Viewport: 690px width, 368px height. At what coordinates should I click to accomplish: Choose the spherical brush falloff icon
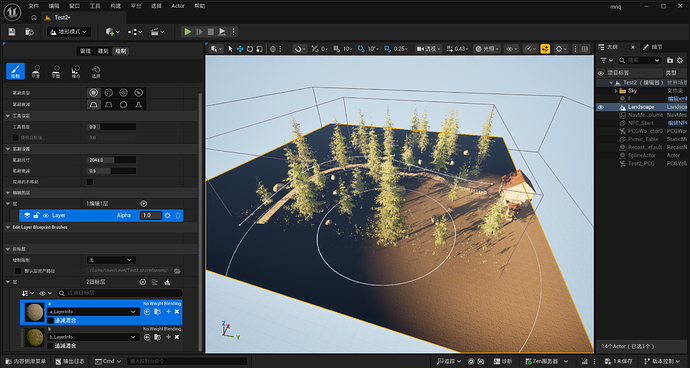click(x=124, y=105)
